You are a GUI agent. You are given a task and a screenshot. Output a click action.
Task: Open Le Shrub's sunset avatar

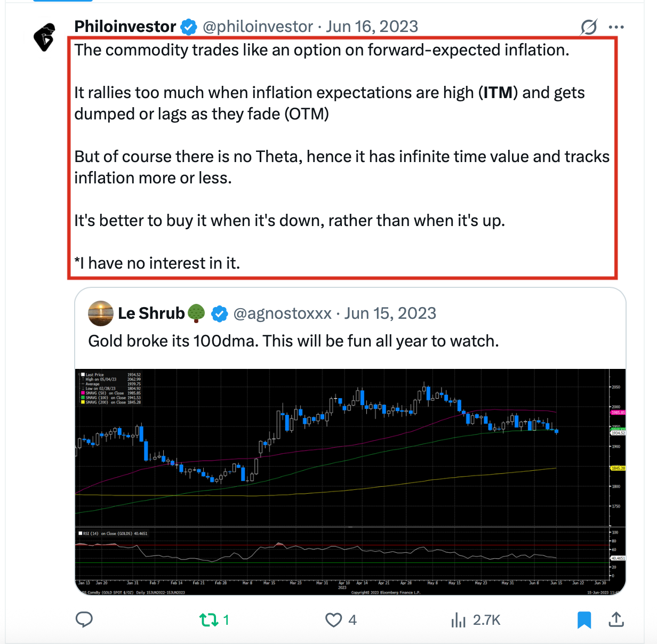[x=101, y=313]
